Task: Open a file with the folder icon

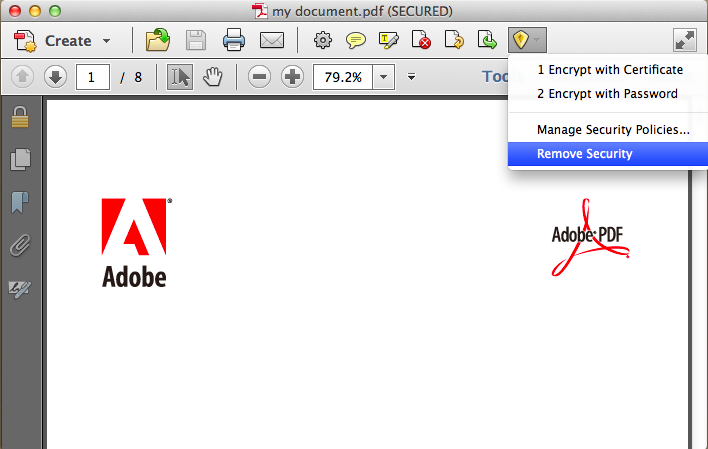Action: (x=158, y=40)
